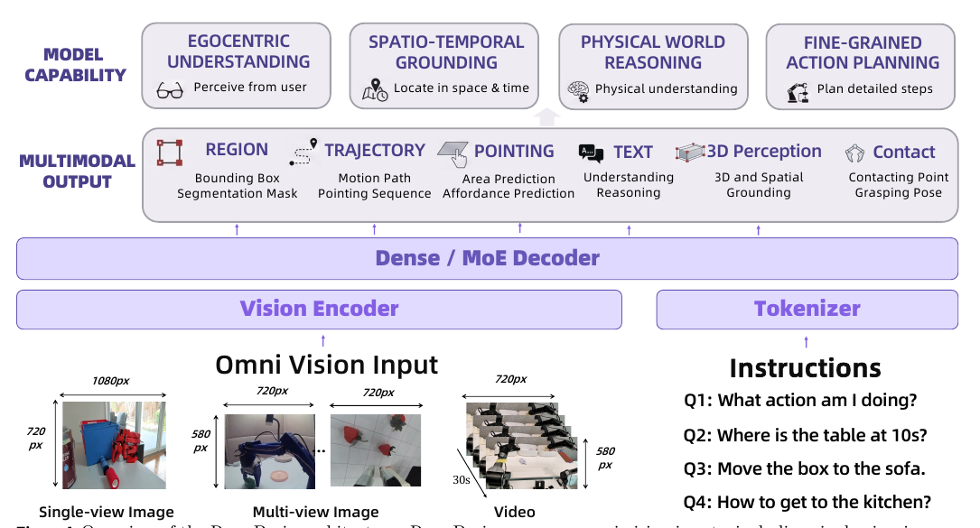Click 'Segmentation Mask' text
The width and height of the screenshot is (980, 528).
pyautogui.click(x=237, y=194)
